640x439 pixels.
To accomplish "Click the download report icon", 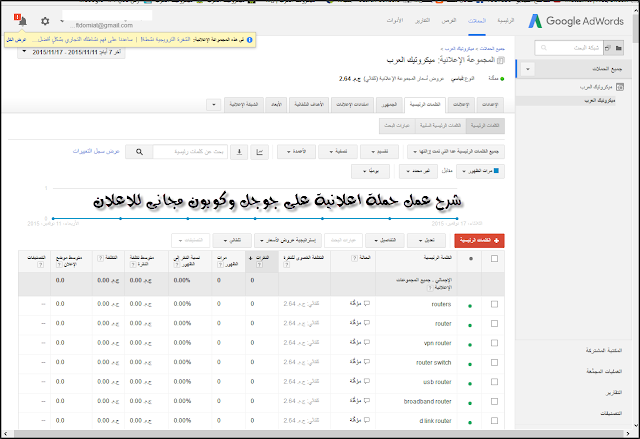I will click(239, 152).
